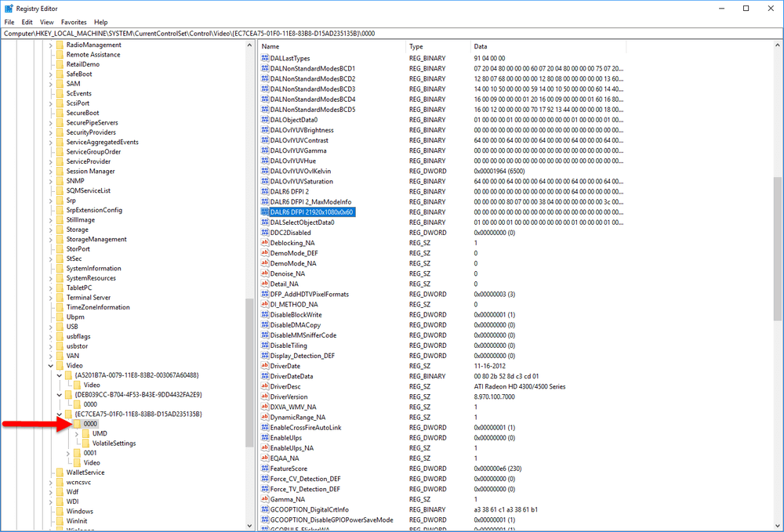Collapse the {A5201B7A-0079...} key
784x532 pixels.
coord(60,375)
